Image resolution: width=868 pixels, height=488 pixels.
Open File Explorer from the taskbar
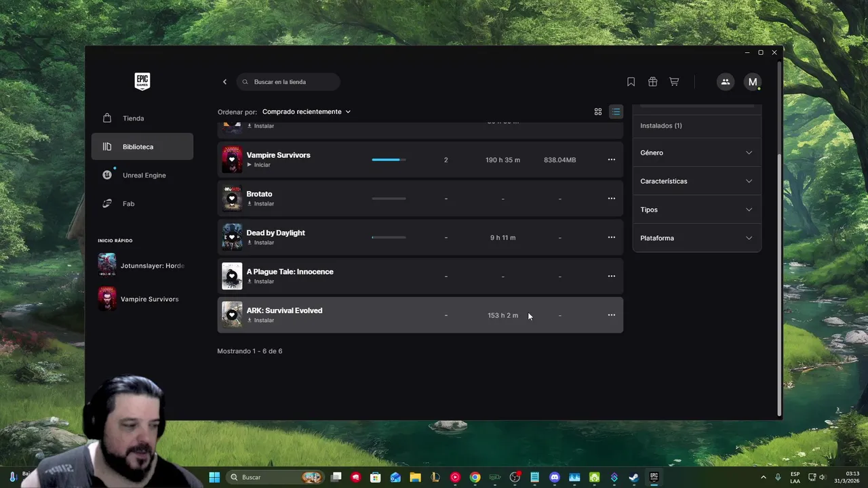click(415, 477)
